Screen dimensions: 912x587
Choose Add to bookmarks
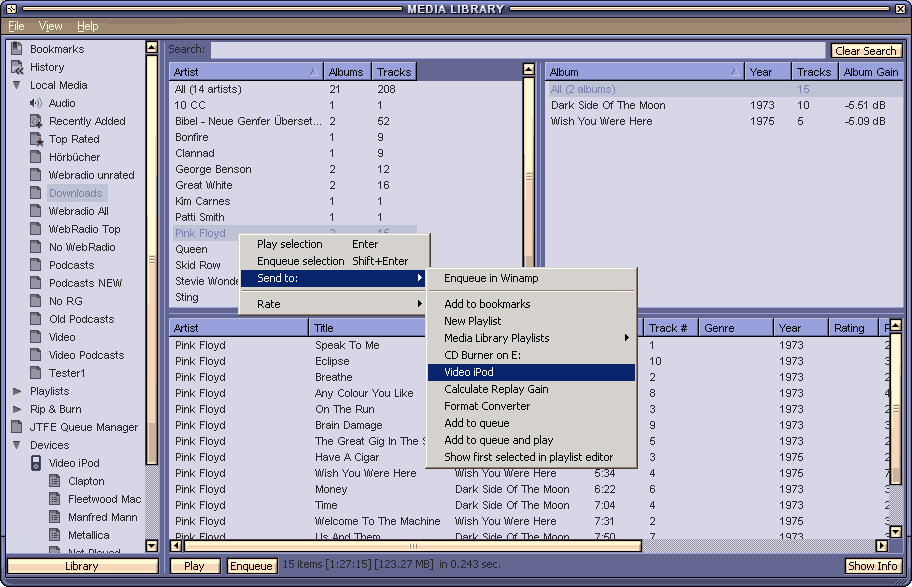pyautogui.click(x=531, y=304)
